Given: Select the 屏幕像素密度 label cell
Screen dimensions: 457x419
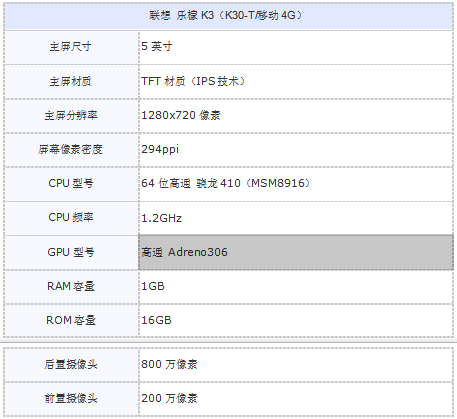Looking at the screenshot, I should coord(71,150).
